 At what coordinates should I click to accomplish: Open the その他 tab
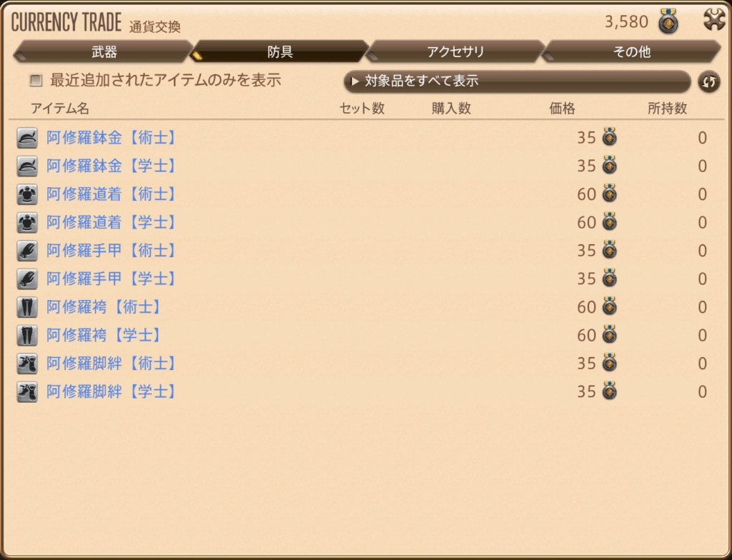click(x=631, y=51)
